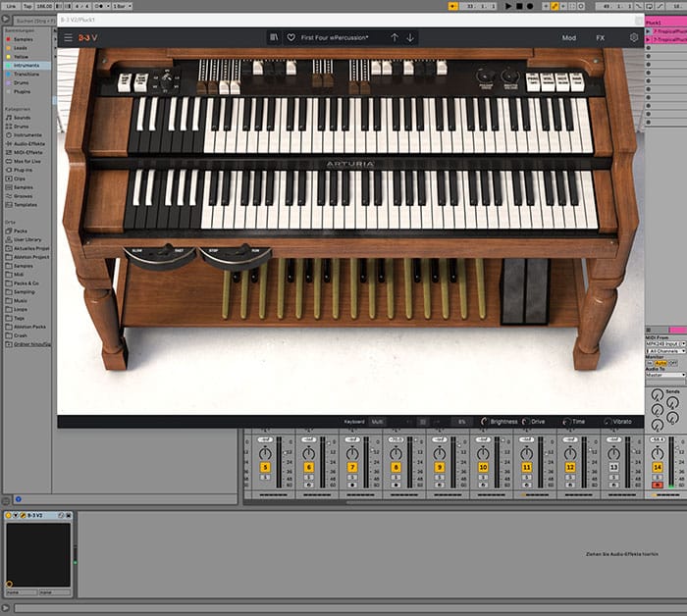Open the FX panel in B-3 V
Screen dimensions: 687x616
coord(601,38)
